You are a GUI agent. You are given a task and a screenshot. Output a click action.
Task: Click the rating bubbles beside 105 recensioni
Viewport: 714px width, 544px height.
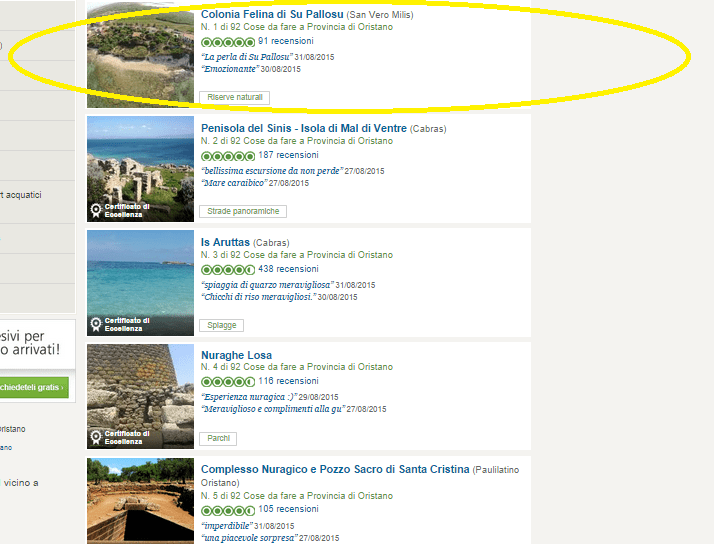click(x=228, y=511)
